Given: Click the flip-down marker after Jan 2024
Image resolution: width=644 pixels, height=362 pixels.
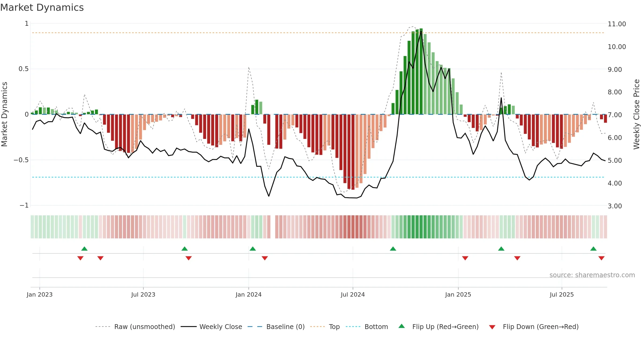Looking at the screenshot, I should pos(265,258).
